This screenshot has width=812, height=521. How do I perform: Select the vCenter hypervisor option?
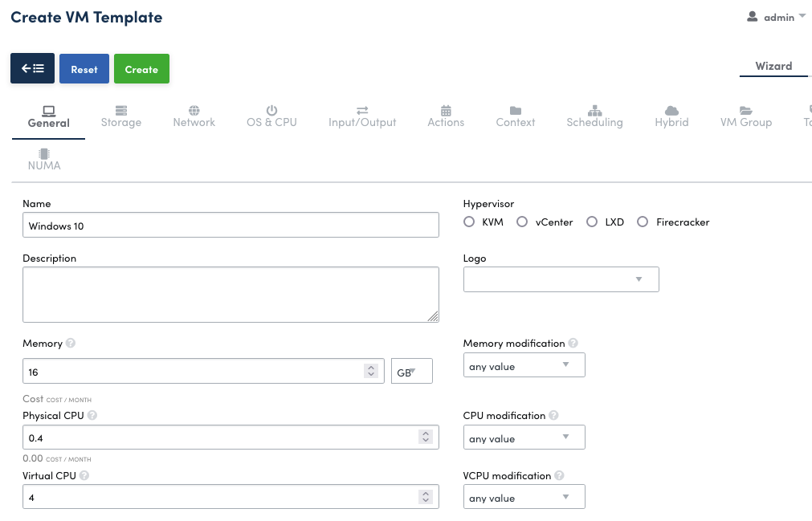point(522,222)
